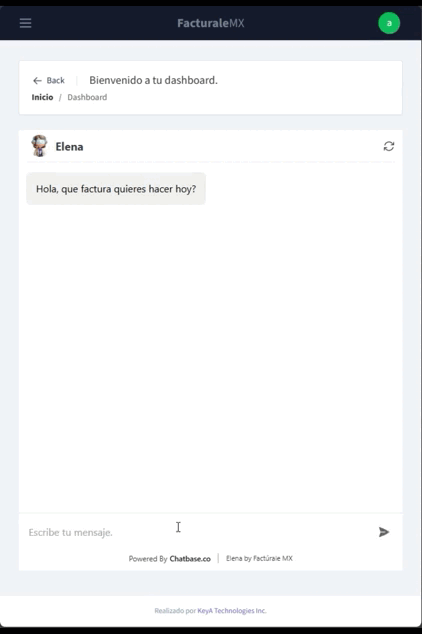Click the Back label text
This screenshot has height=634, width=422.
55,80
